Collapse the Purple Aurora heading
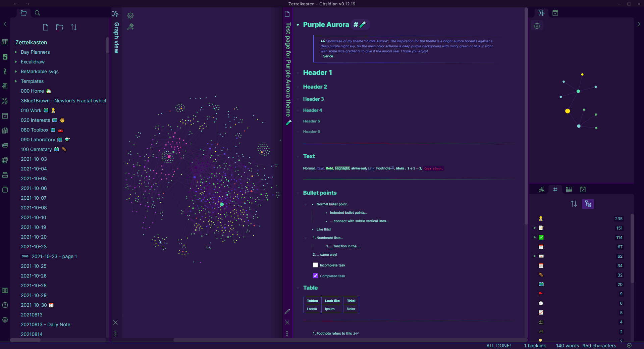The height and width of the screenshot is (349, 644). point(298,25)
